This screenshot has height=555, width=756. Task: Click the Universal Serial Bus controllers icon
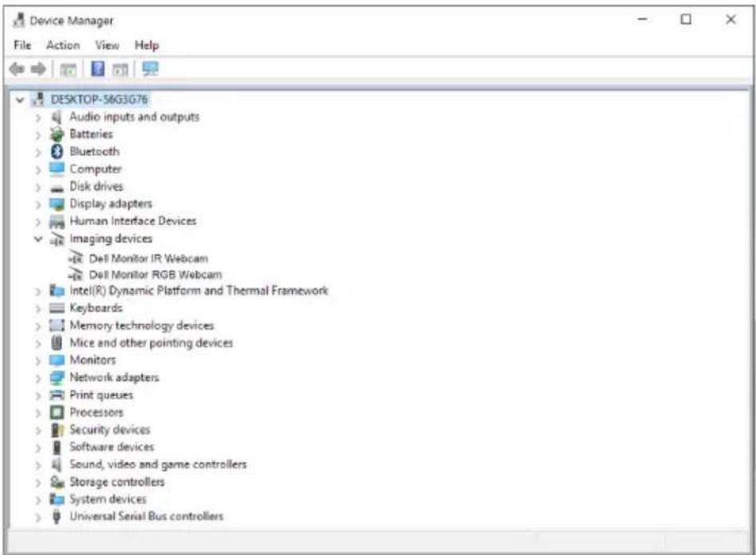tap(57, 517)
